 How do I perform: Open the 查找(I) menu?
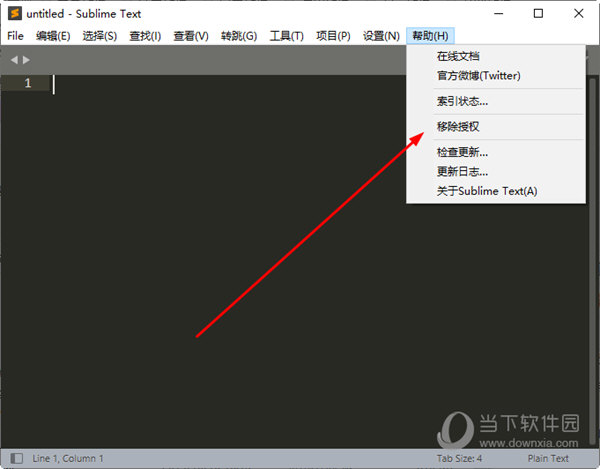(145, 36)
